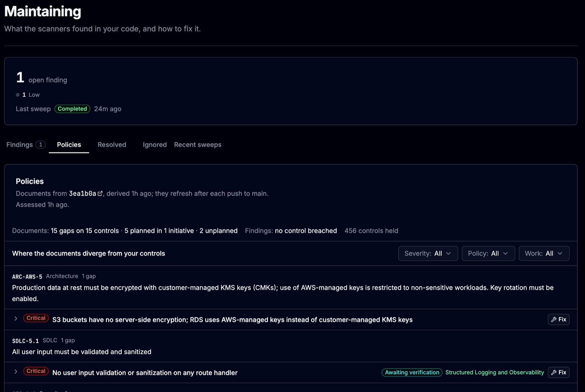Select the Policies tab

pyautogui.click(x=69, y=145)
